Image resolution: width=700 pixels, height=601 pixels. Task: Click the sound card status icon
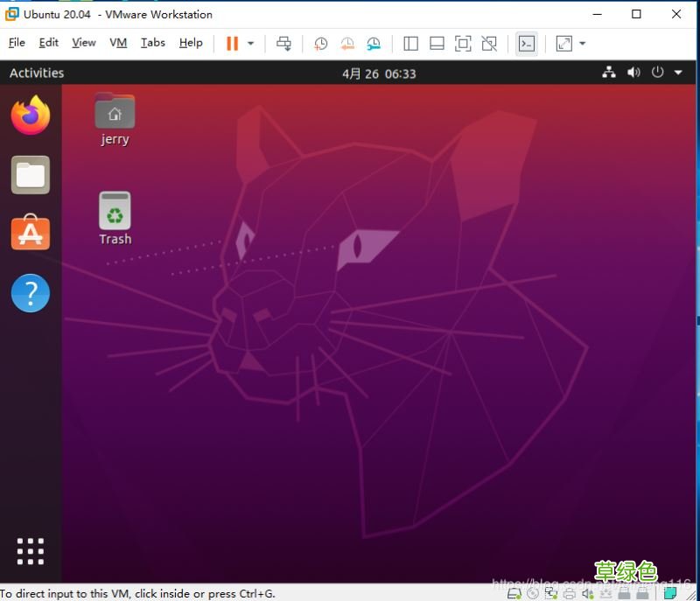[587, 594]
